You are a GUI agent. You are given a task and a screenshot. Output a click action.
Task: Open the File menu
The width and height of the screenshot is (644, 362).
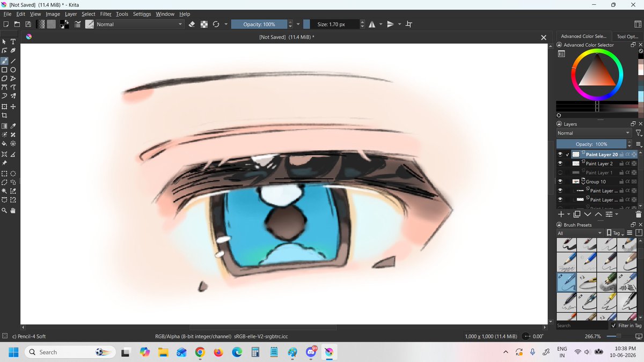[8, 14]
